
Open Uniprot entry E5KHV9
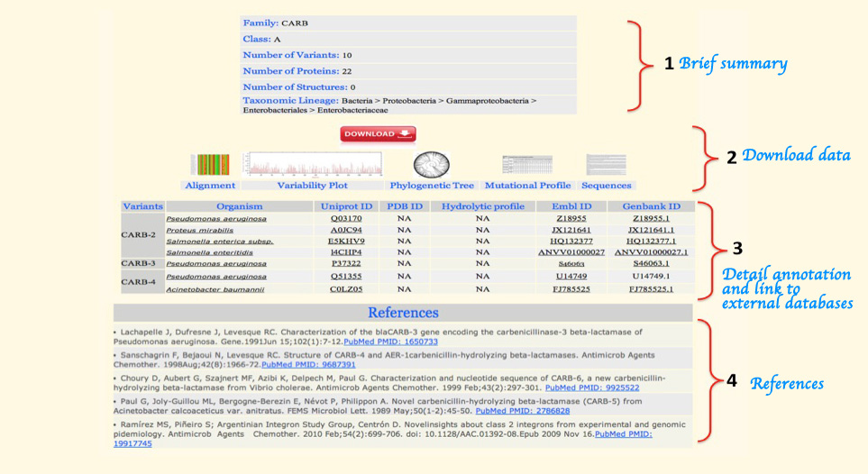coord(346,242)
